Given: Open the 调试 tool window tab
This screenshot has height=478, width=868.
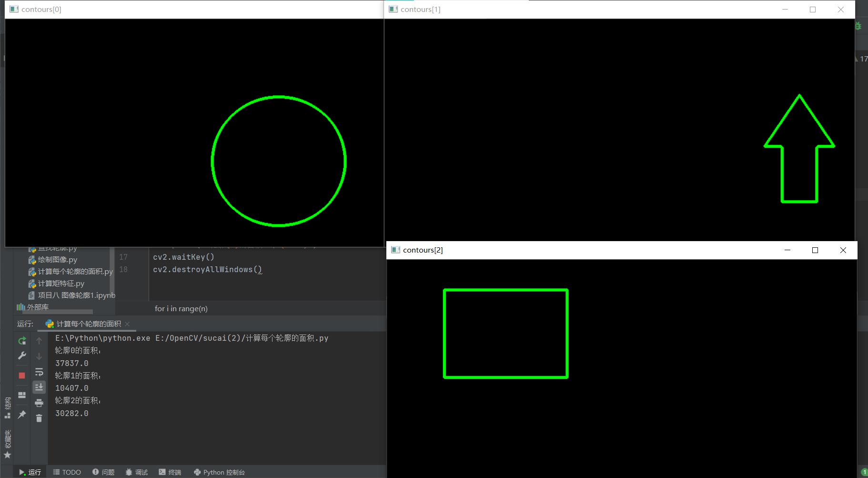Looking at the screenshot, I should pos(136,472).
